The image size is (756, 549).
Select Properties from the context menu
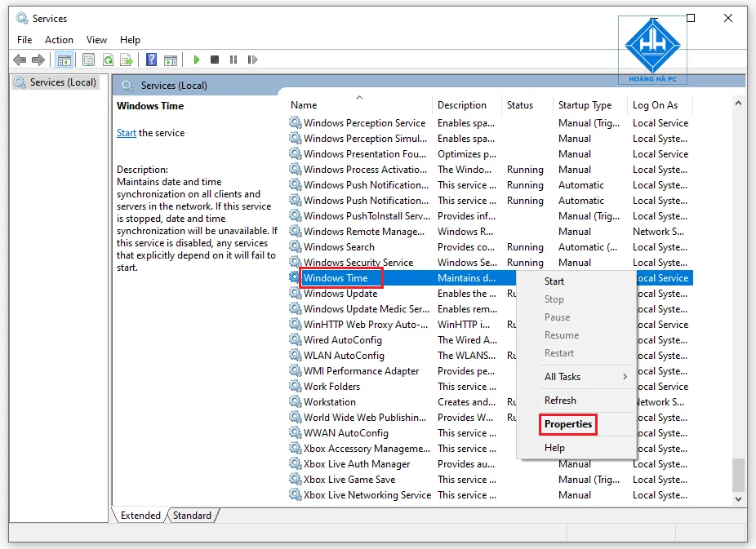click(567, 424)
